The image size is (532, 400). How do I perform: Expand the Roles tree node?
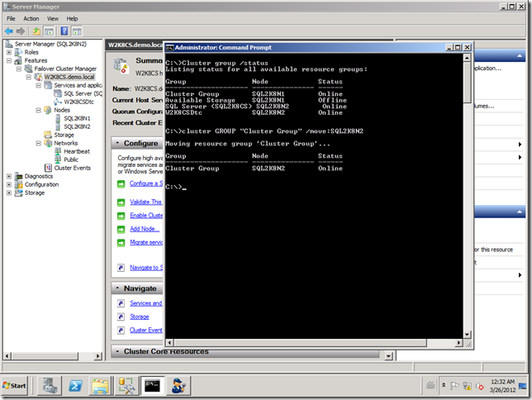click(x=9, y=52)
